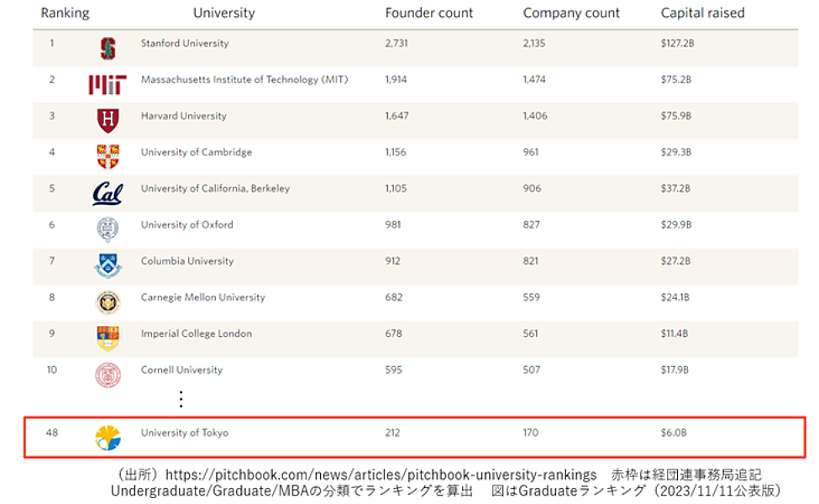Click MIT's founder count 1,914

(396, 80)
